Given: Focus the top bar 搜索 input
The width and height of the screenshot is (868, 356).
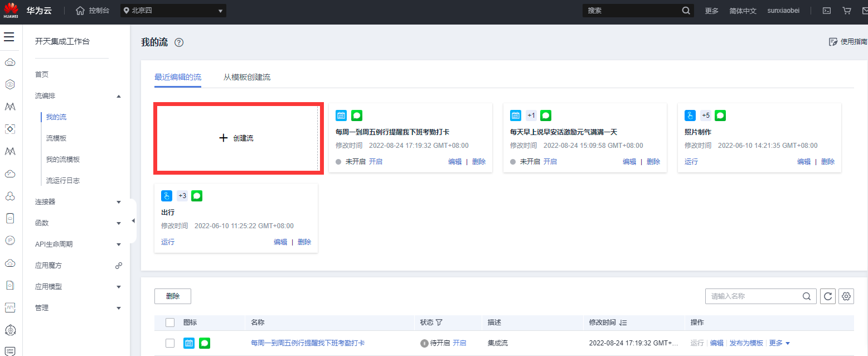Looking at the screenshot, I should pyautogui.click(x=632, y=11).
